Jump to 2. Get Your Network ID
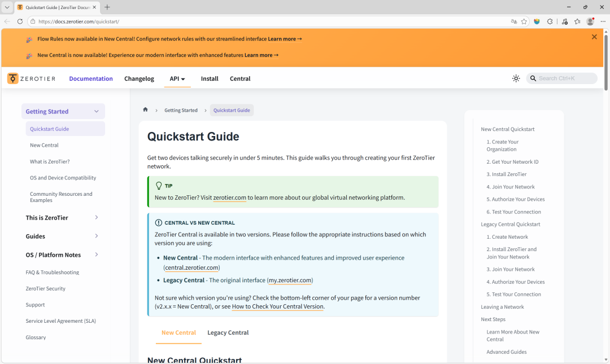 click(x=512, y=162)
